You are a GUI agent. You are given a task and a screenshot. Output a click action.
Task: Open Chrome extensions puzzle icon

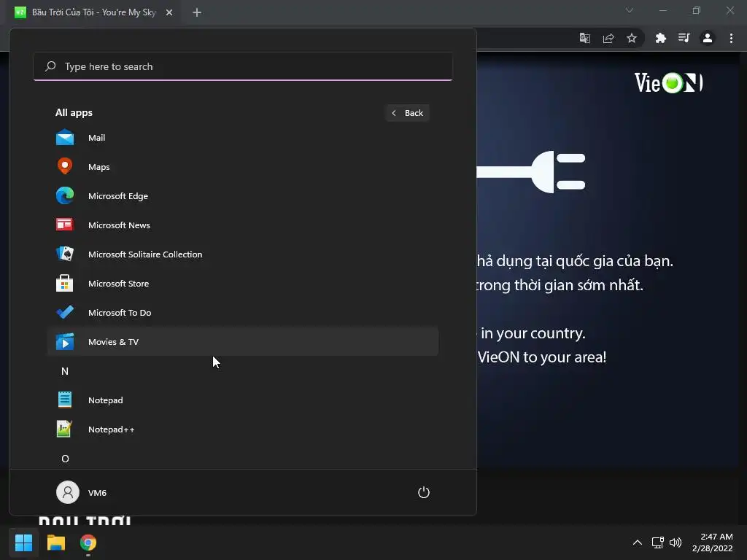[660, 38]
